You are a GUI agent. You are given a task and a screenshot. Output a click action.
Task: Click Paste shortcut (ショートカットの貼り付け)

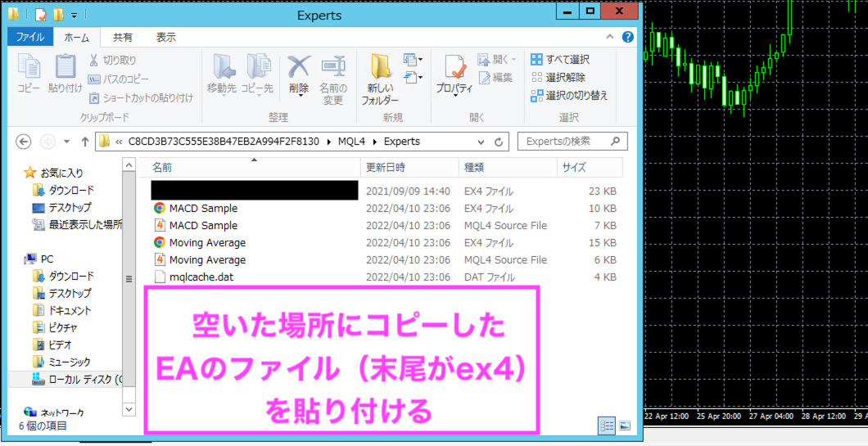[141, 98]
